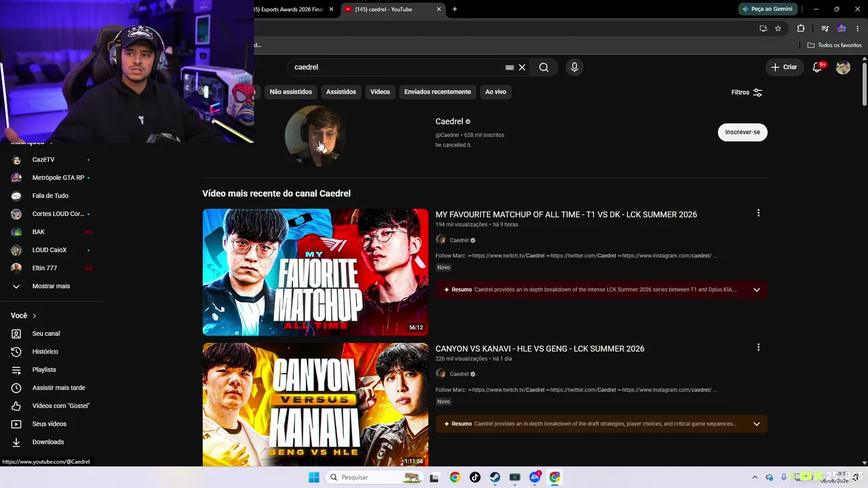Click the Criar button

[x=785, y=67]
